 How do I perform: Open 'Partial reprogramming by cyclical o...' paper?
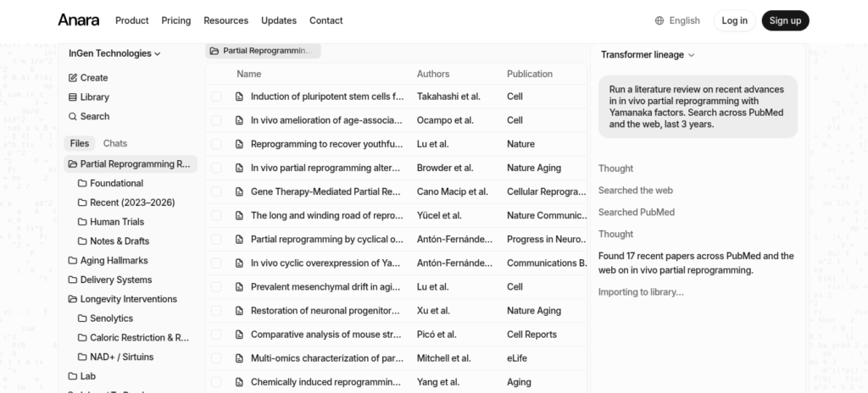click(x=326, y=239)
